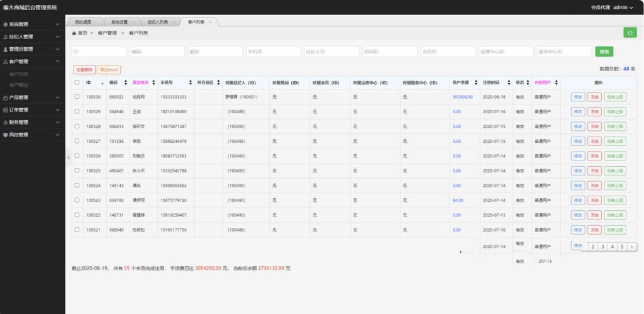
Task: Click 冻结 for row ID 100529
Action: click(594, 112)
